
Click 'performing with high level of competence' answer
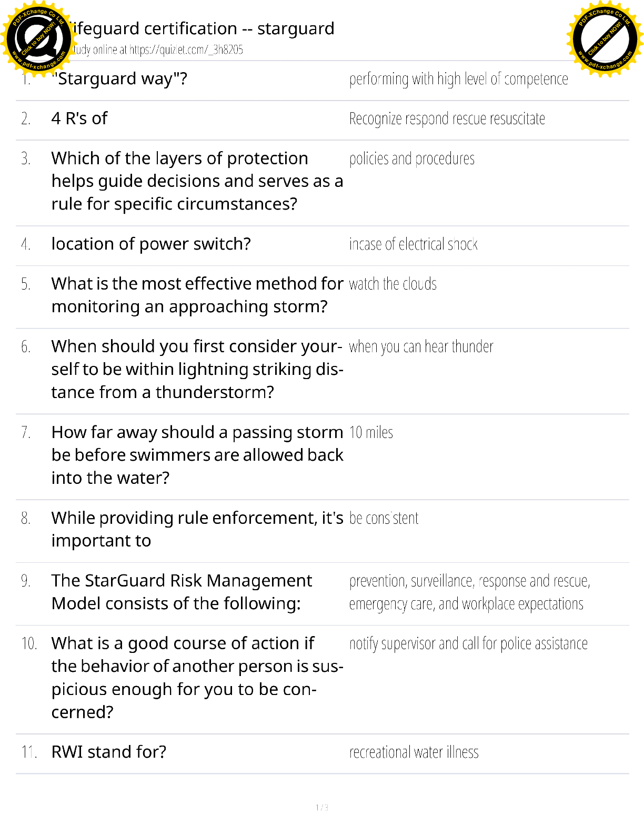(x=458, y=79)
